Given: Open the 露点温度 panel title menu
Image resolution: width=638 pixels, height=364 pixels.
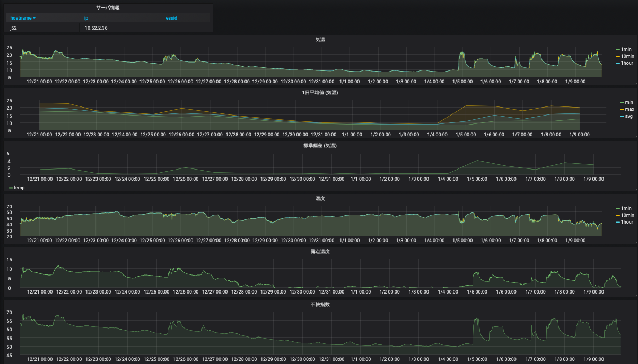Looking at the screenshot, I should click(320, 252).
